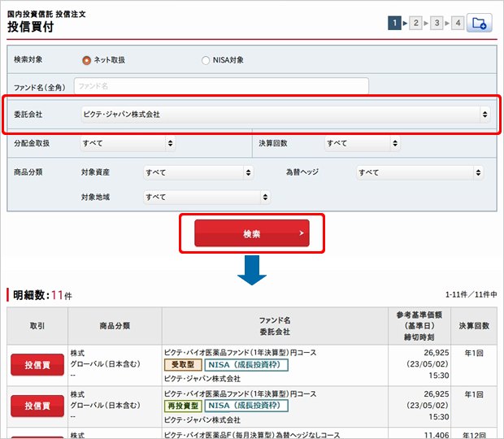The width and height of the screenshot is (504, 439).
Task: Click the 1-11件/11件中 pagination text
Action: point(471,294)
